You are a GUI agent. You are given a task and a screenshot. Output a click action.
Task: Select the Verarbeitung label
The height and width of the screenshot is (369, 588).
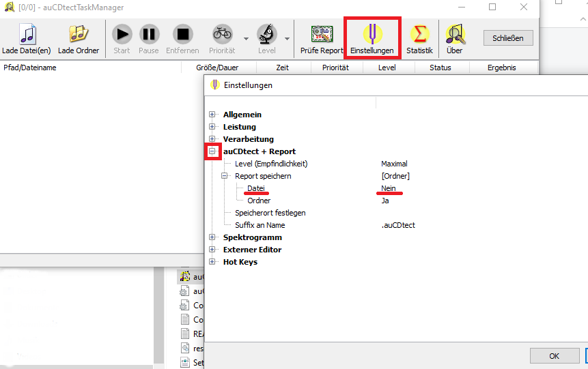[249, 139]
